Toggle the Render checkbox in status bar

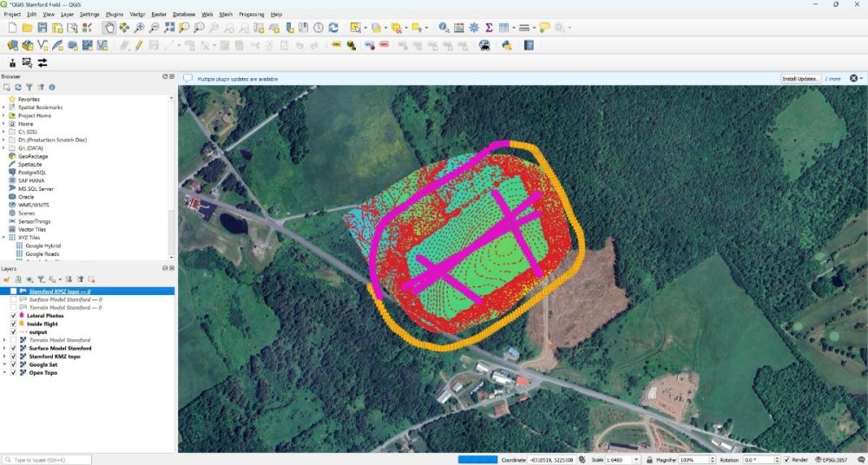point(786,459)
